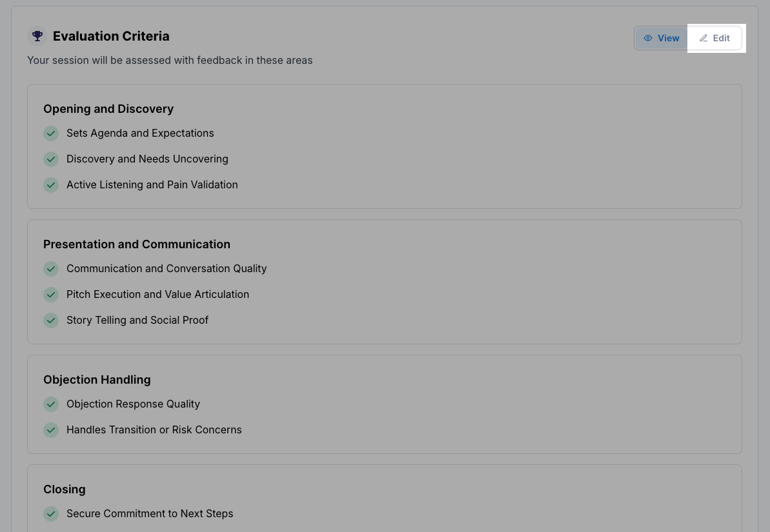Click the trophy icon beside Evaluation Criteria
Viewport: 770px width, 532px height.
[x=37, y=36]
